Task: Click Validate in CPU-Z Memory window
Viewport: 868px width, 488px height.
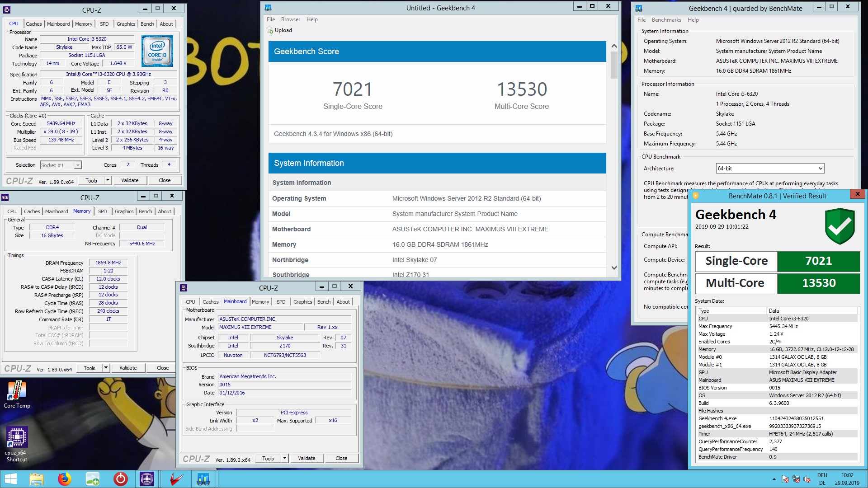Action: [x=128, y=368]
